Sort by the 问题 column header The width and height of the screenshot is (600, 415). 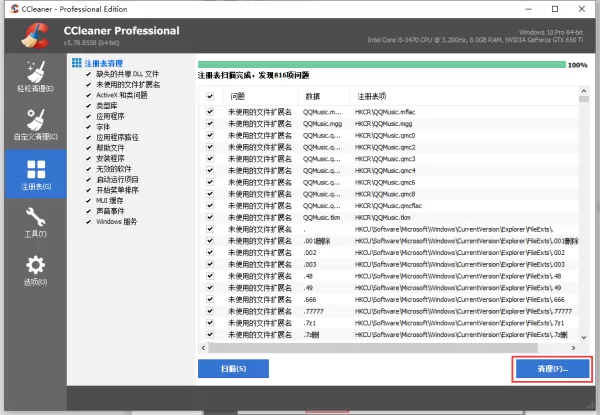click(x=260, y=96)
